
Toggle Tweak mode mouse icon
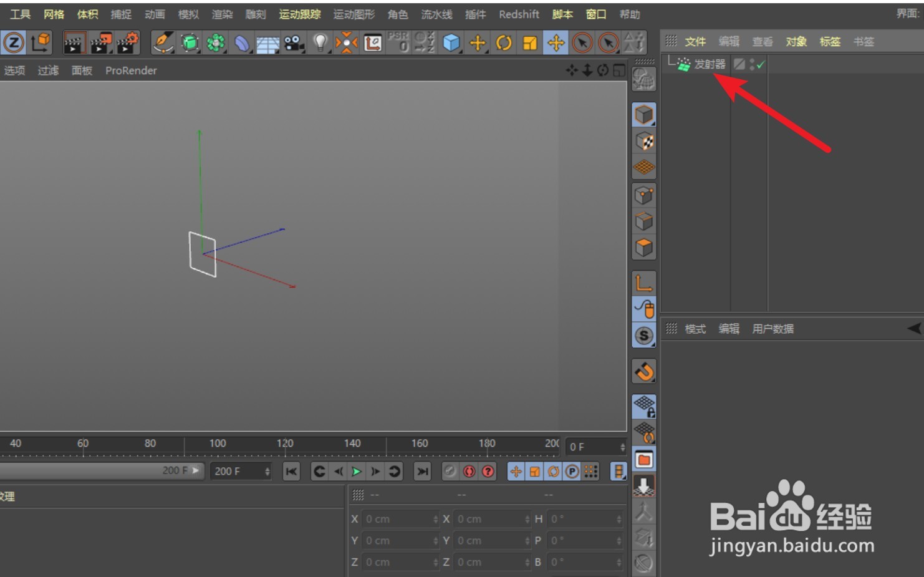point(644,309)
